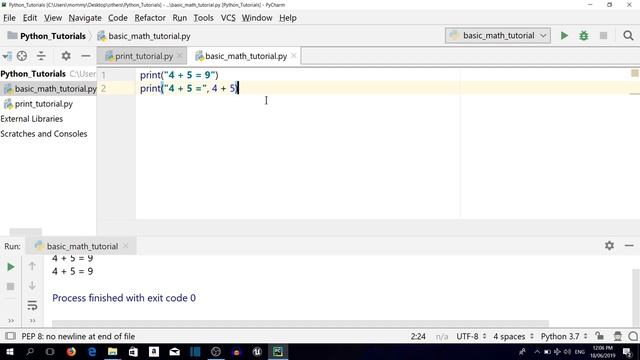Open the Edit menu

point(30,18)
